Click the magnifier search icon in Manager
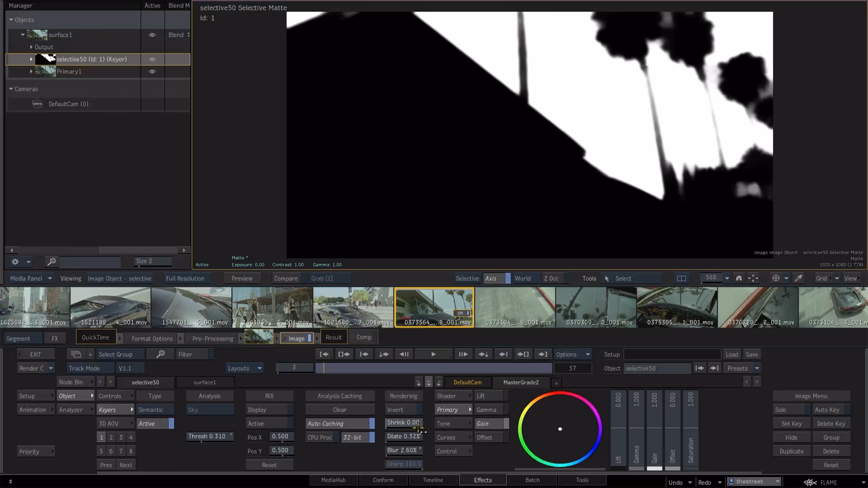The height and width of the screenshot is (488, 868). pos(52,262)
